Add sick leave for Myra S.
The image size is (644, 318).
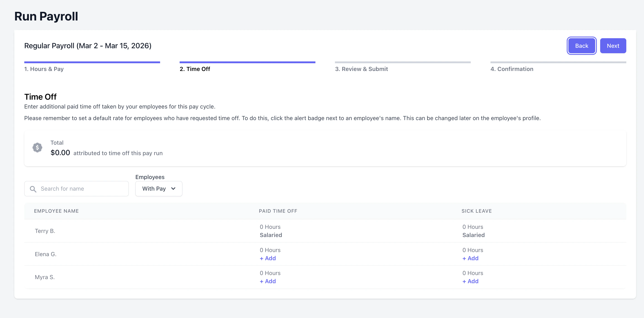[x=470, y=281]
